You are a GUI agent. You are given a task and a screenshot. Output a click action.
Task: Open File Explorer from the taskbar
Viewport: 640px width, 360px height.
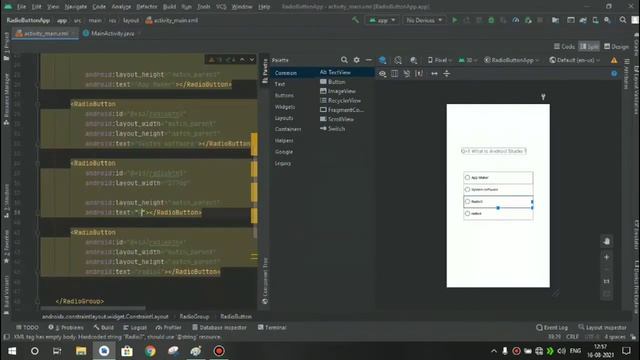(x=81, y=351)
